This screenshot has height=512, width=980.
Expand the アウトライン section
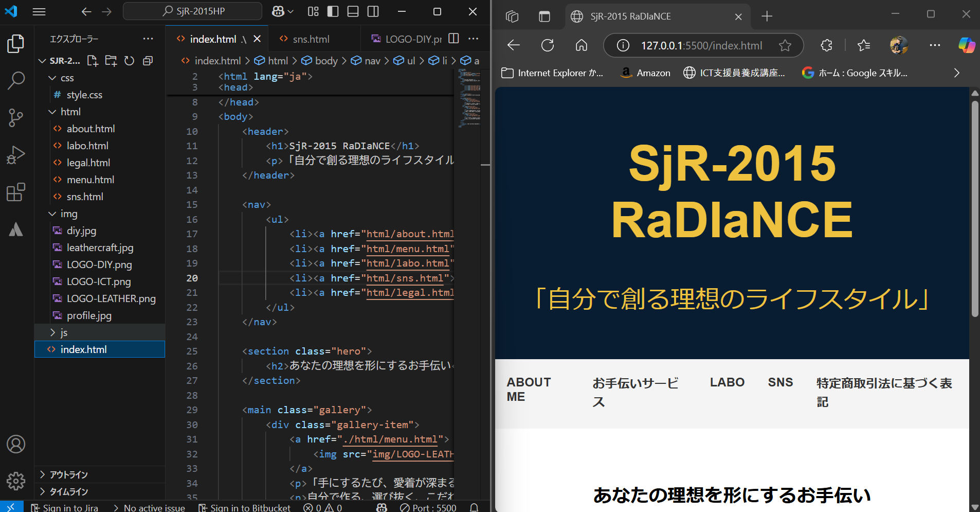69,474
